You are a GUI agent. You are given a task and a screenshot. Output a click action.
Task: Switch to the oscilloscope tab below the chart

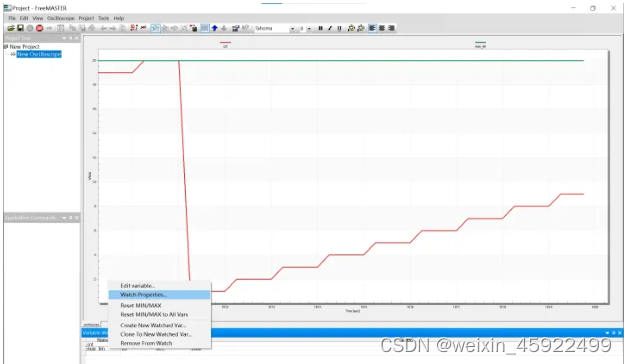point(92,325)
